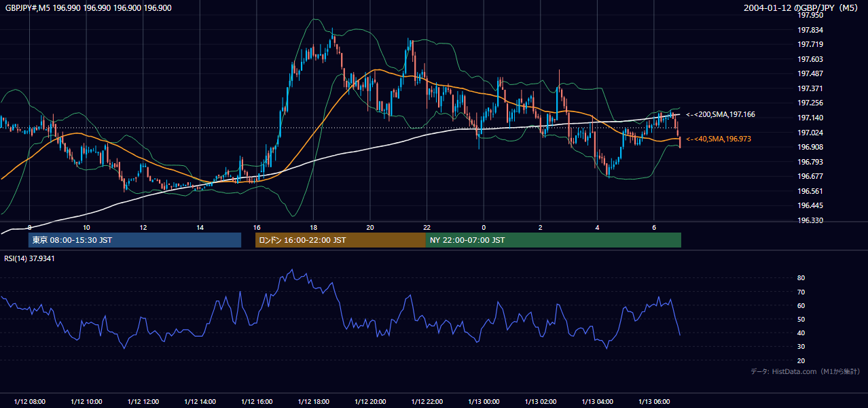Click the 1/12 18:00 time label

(313, 401)
